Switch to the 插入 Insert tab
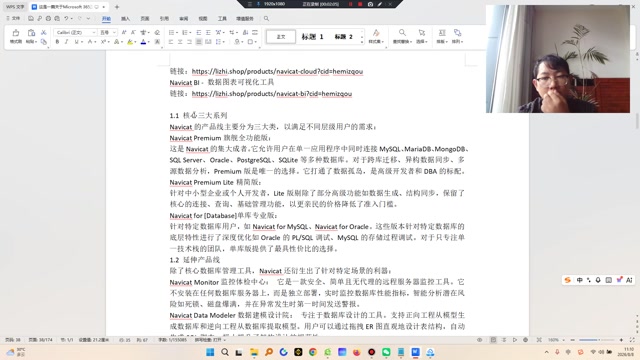640x360 pixels. point(125,18)
